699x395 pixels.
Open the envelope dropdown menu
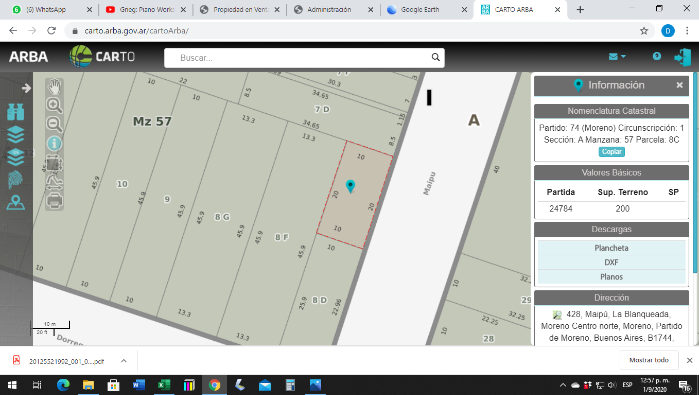tap(617, 57)
